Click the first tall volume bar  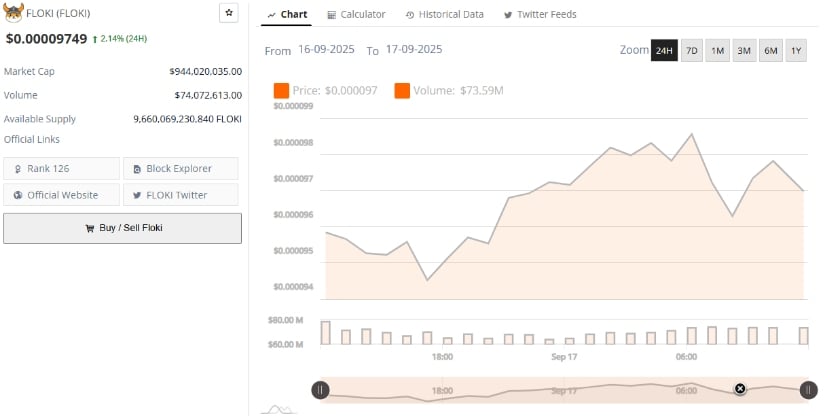(326, 332)
